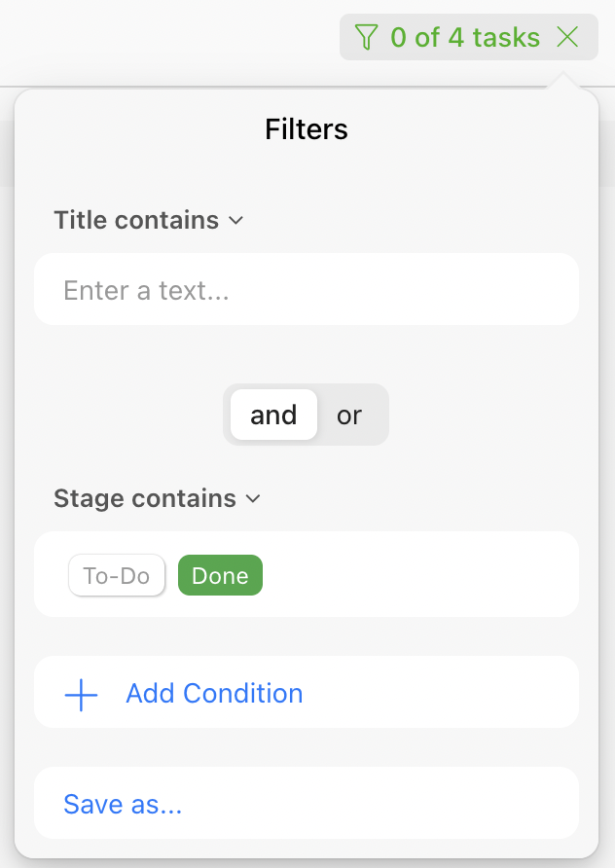
Task: Open the Title contains condition dropdown
Action: pos(136,221)
